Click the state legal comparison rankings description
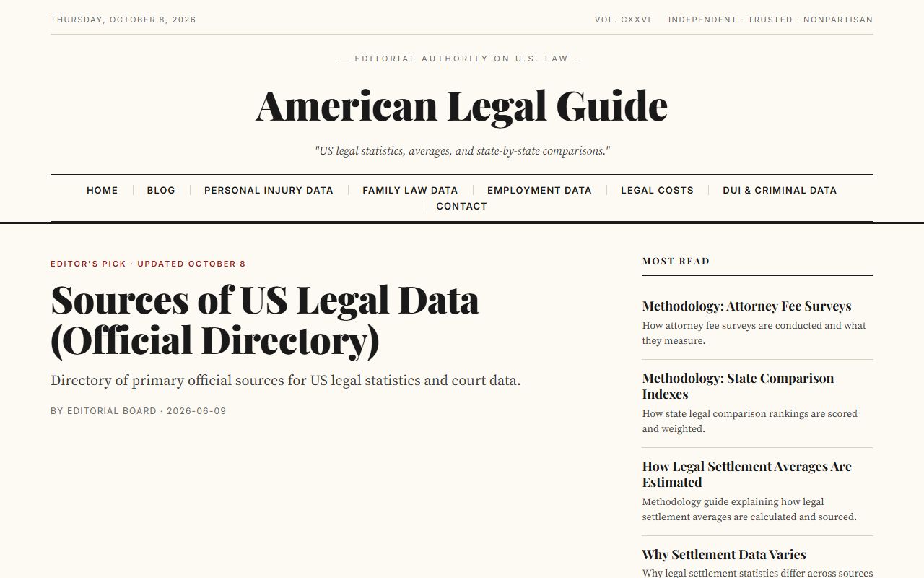The width and height of the screenshot is (924, 578). [750, 421]
